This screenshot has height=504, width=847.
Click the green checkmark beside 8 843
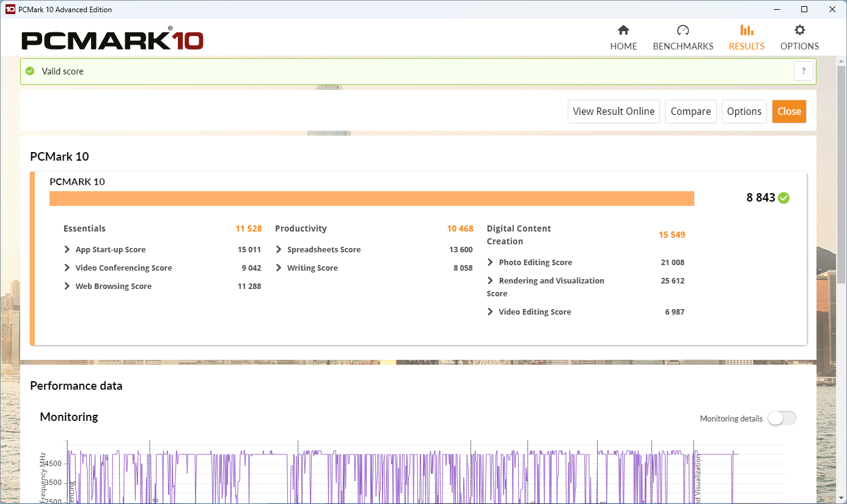pos(783,197)
